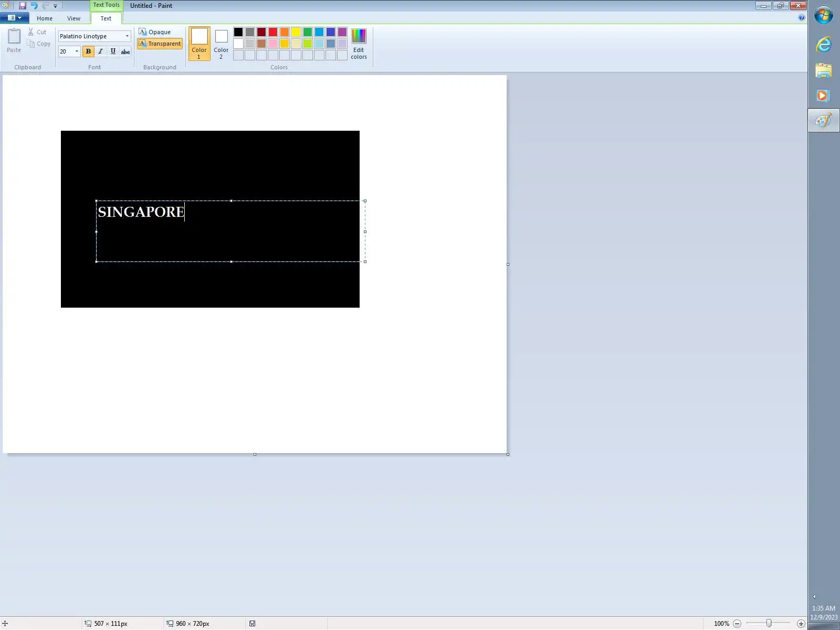The width and height of the screenshot is (840, 630).
Task: Click the Cut scissors button
Action: (x=37, y=32)
